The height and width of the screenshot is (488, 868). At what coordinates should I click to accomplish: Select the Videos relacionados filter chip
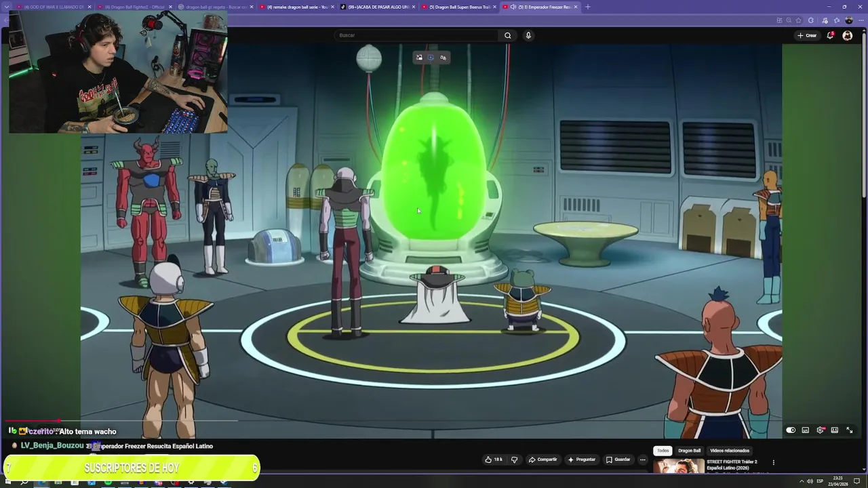(x=730, y=451)
